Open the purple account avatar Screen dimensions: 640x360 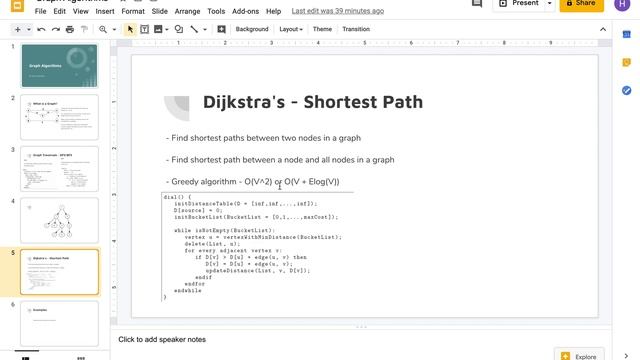(x=622, y=4)
